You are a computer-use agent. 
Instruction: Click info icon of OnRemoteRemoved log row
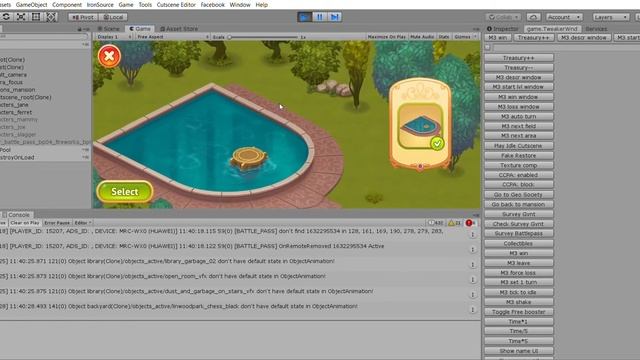pyautogui.click(x=473, y=249)
